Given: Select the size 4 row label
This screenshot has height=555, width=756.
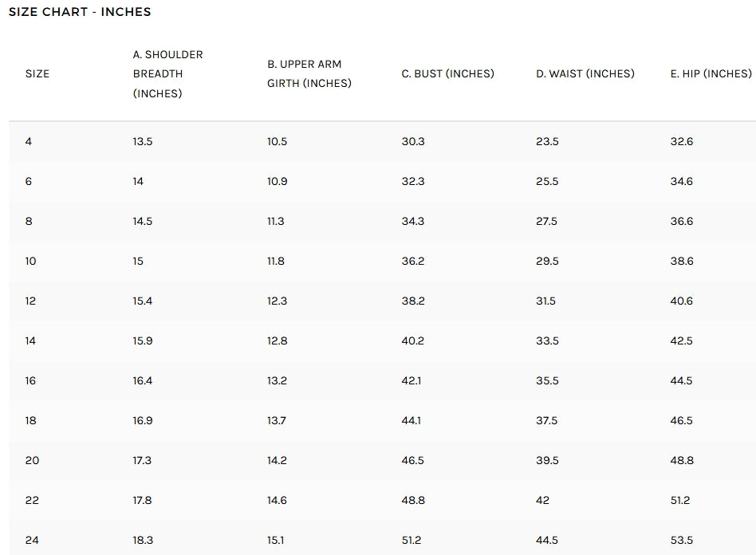Looking at the screenshot, I should click(x=29, y=141).
